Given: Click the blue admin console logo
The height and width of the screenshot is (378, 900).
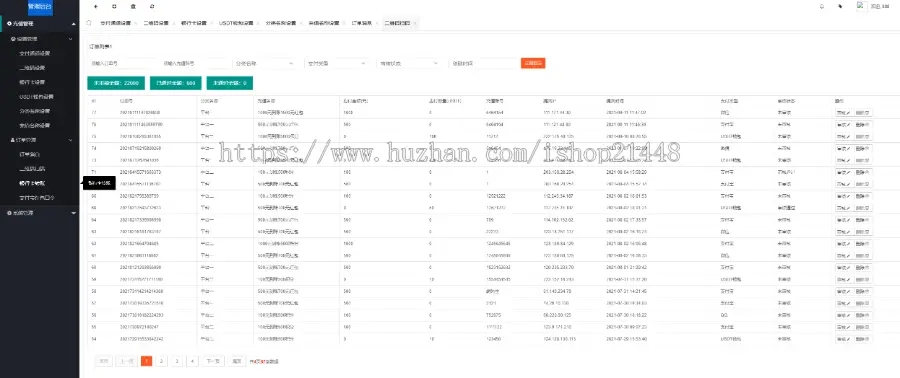Looking at the screenshot, I should coord(40,7).
